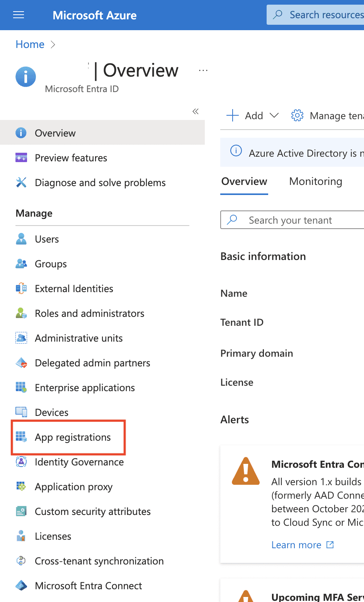The height and width of the screenshot is (602, 364).
Task: Click the External Identities icon
Action: [x=21, y=289]
